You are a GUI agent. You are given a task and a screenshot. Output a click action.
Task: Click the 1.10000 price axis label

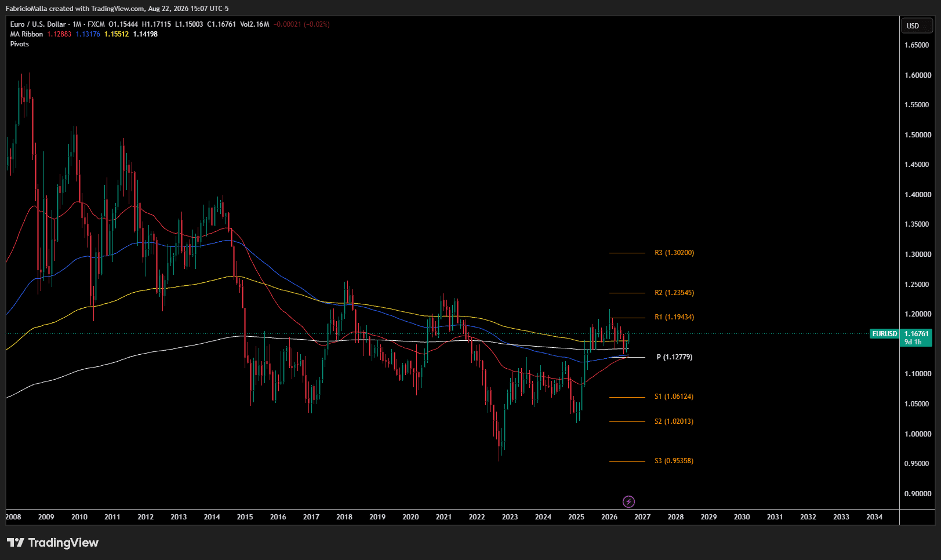pyautogui.click(x=918, y=374)
